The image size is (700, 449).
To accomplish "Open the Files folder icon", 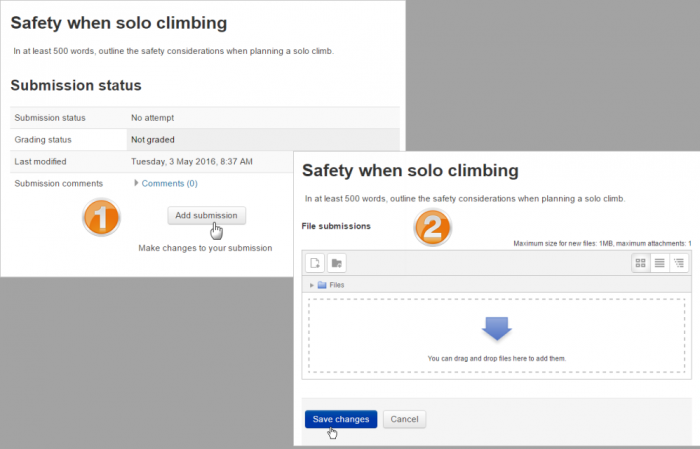I will 322,285.
